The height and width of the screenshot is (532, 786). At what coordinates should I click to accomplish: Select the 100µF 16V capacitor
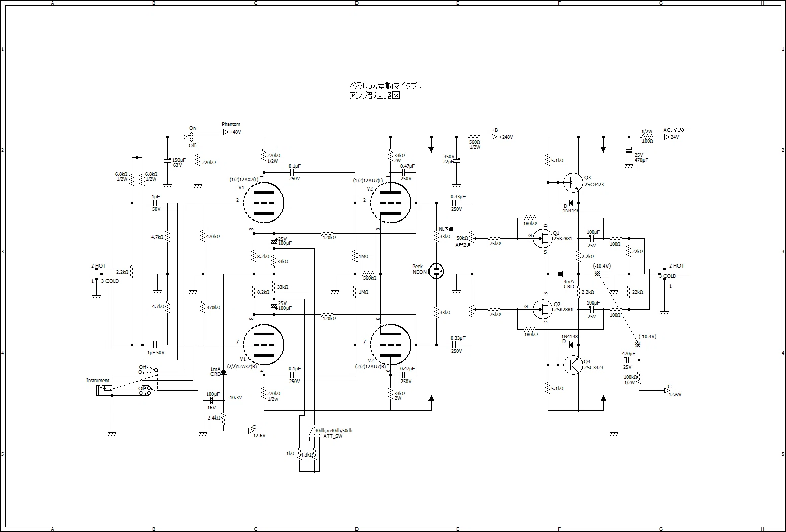211,400
